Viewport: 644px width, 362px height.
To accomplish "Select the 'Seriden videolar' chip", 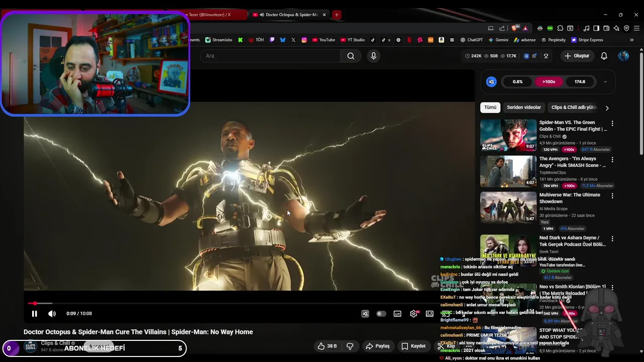I will click(524, 108).
